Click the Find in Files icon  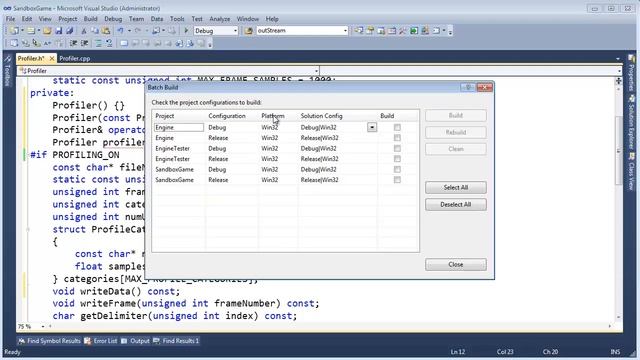[249, 31]
